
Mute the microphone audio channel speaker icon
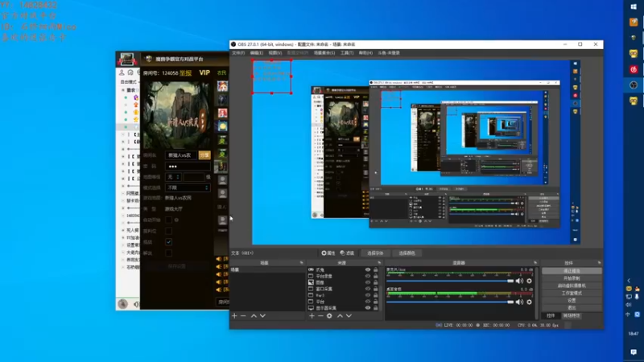(519, 281)
